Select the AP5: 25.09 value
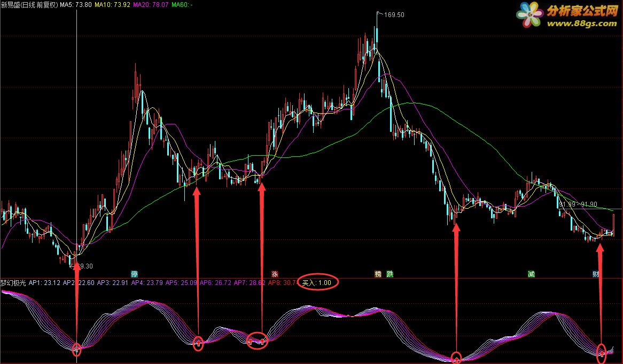Viewport: 623px width, 364px height. pos(181,283)
